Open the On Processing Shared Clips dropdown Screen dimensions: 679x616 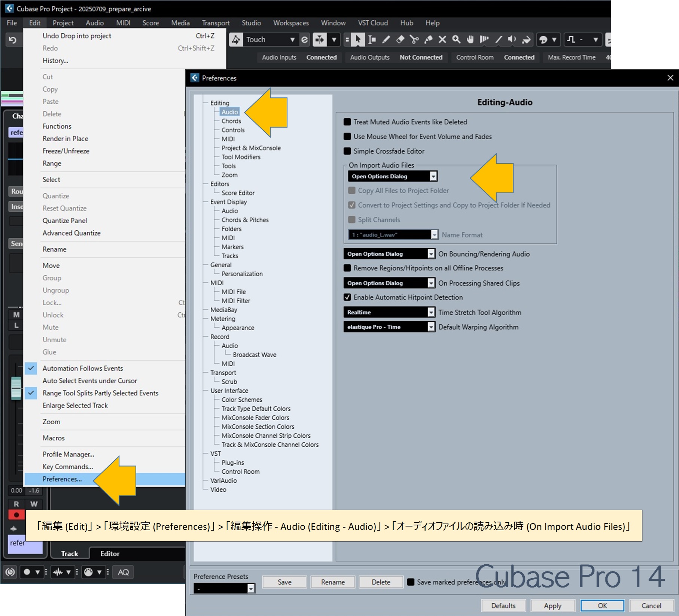point(389,283)
